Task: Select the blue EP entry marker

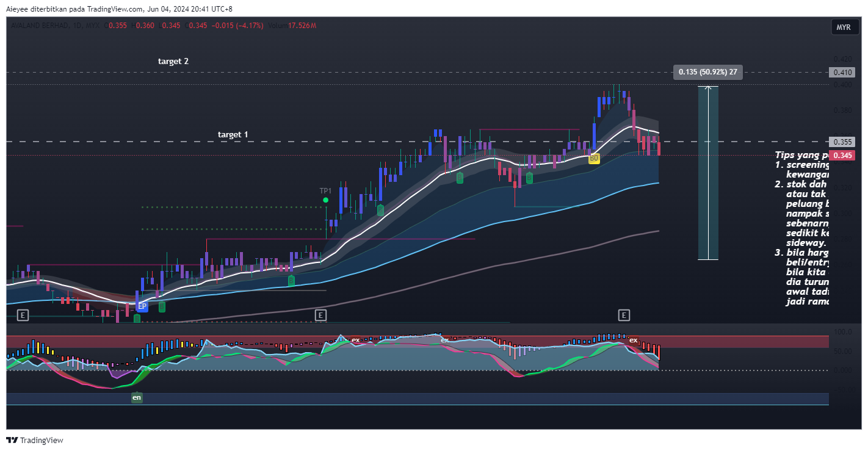Action: tap(142, 306)
